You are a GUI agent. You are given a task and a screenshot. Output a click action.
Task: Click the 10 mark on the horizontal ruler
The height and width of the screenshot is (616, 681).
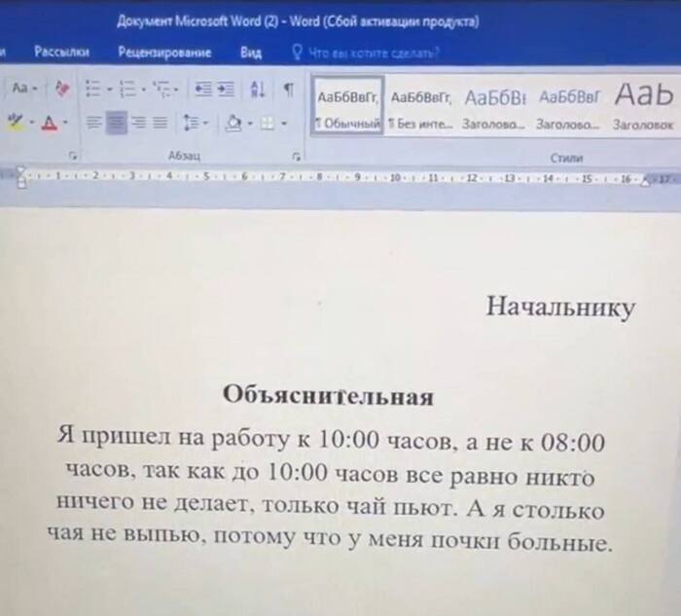pyautogui.click(x=395, y=178)
